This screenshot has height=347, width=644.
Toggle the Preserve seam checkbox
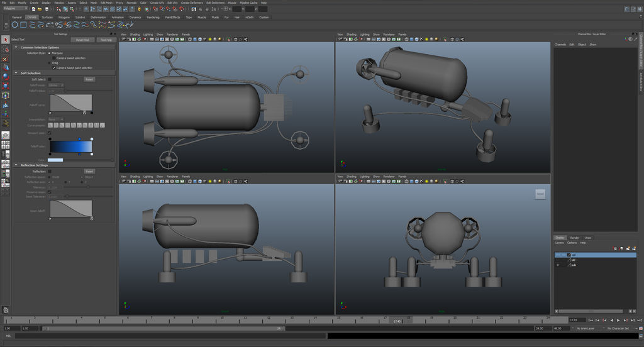[x=50, y=192]
